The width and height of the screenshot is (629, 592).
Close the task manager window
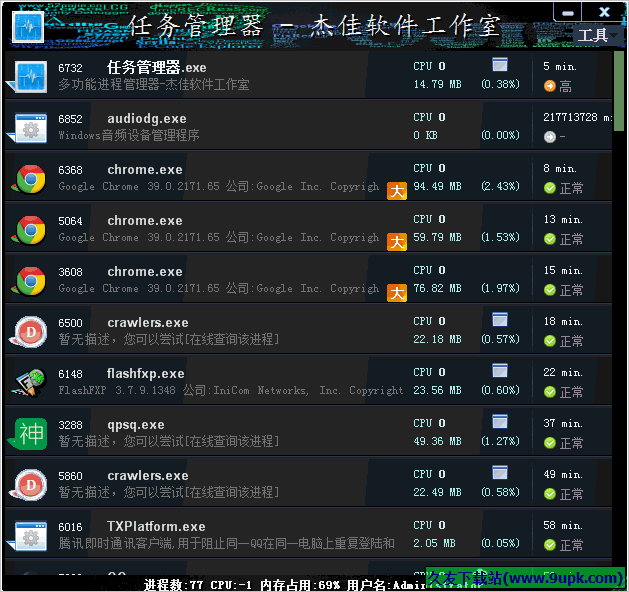pyautogui.click(x=604, y=12)
